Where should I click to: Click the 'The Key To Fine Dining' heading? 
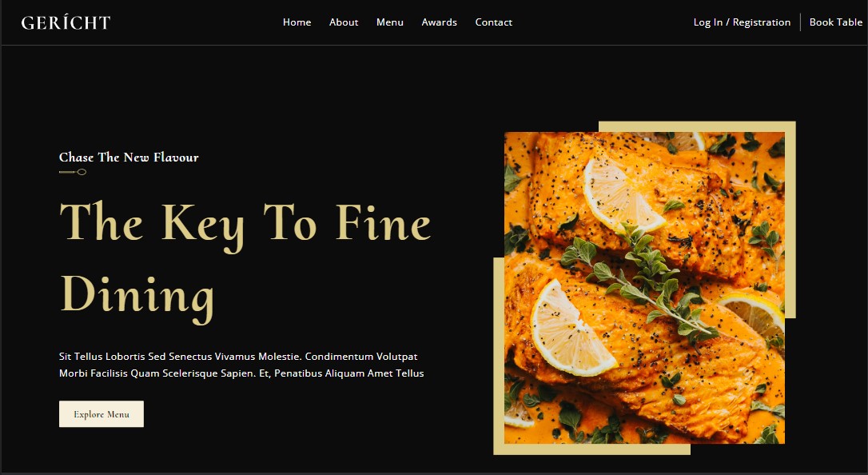245,259
